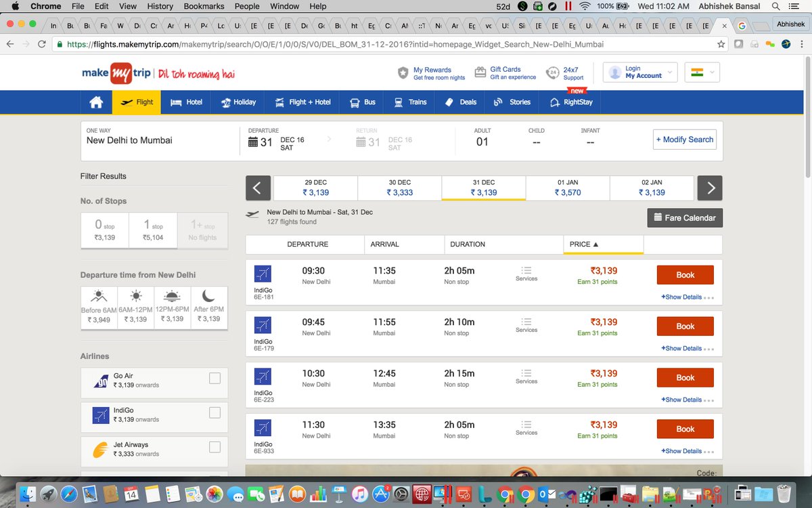Sort by Departure column
Screen dimensions: 812x508
click(x=307, y=244)
